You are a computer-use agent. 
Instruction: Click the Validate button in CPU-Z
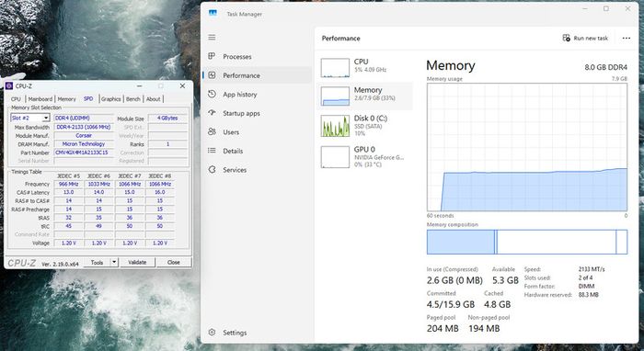pos(137,262)
